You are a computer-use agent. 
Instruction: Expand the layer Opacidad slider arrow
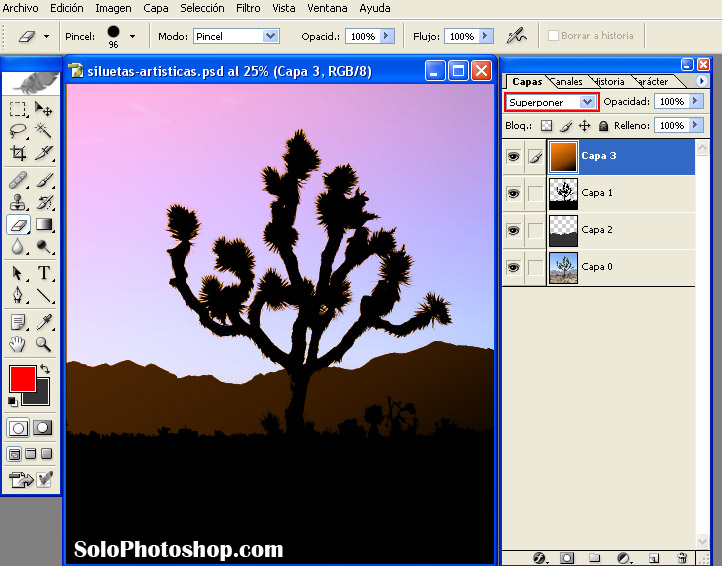coord(696,102)
